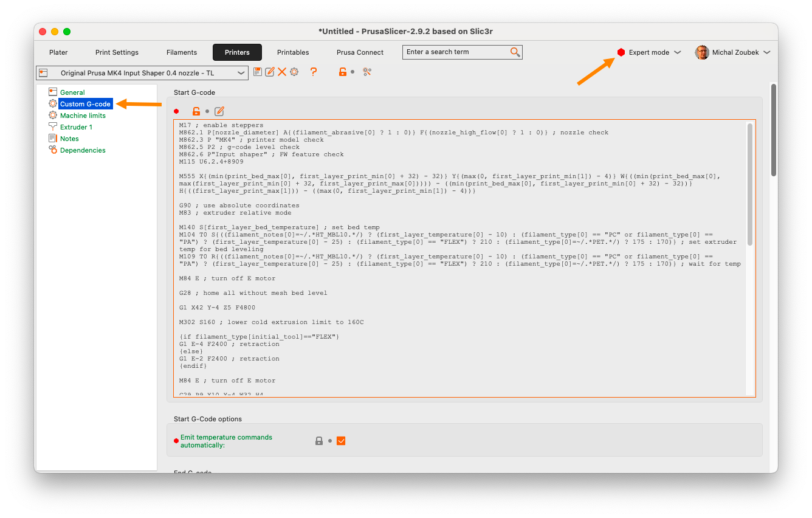812x518 pixels.
Task: Click the Extruder 1 funnel icon in sidebar
Action: coord(53,127)
